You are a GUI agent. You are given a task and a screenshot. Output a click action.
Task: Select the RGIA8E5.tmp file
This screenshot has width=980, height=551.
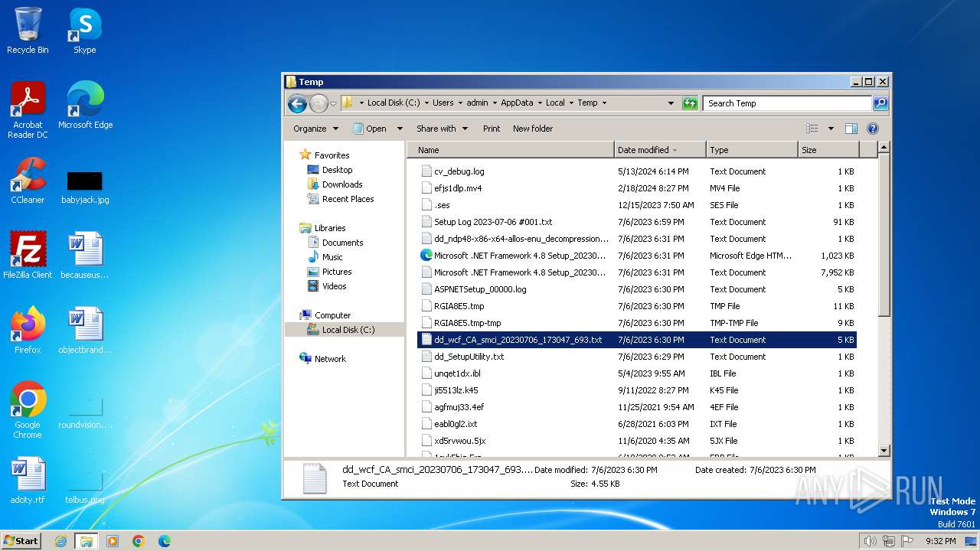[636, 306]
